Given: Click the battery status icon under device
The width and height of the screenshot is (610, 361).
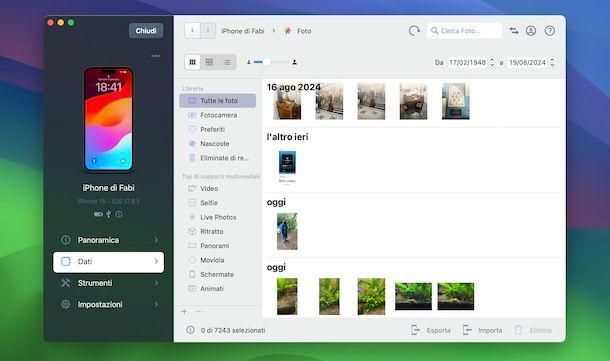Looking at the screenshot, I should [98, 214].
